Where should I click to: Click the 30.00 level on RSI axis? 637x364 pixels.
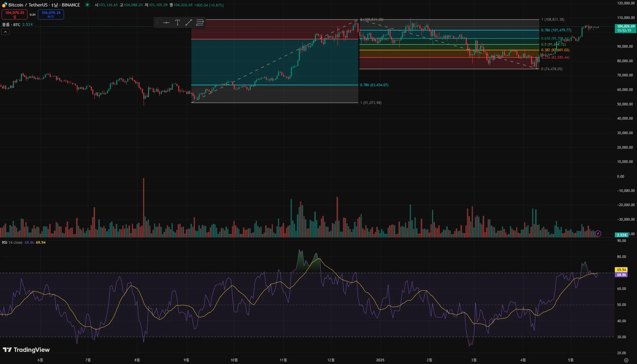coord(621,337)
